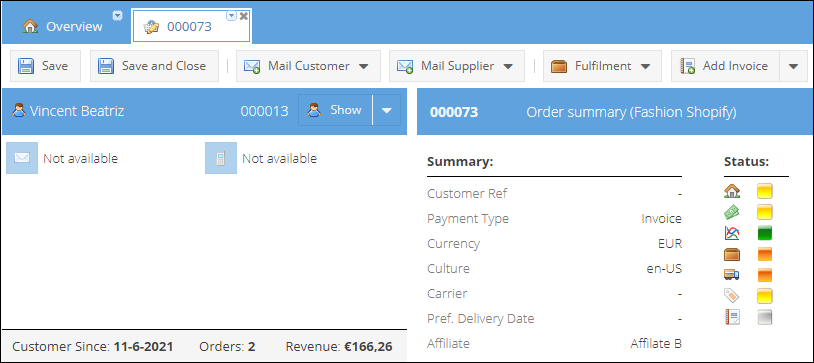Open the dropdown arrow next to Show
Viewport: 814px width, 363px height.
[387, 110]
